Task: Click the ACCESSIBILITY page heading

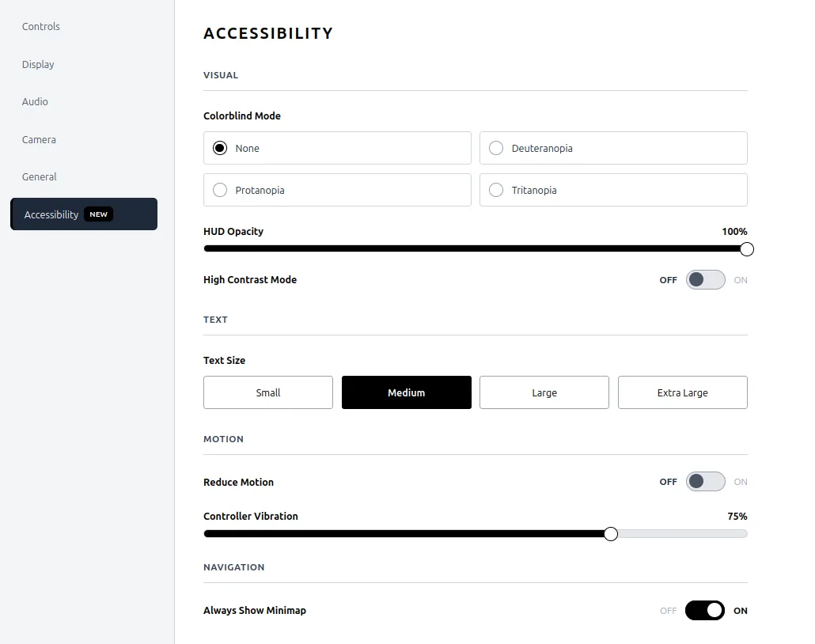Action: pyautogui.click(x=268, y=33)
